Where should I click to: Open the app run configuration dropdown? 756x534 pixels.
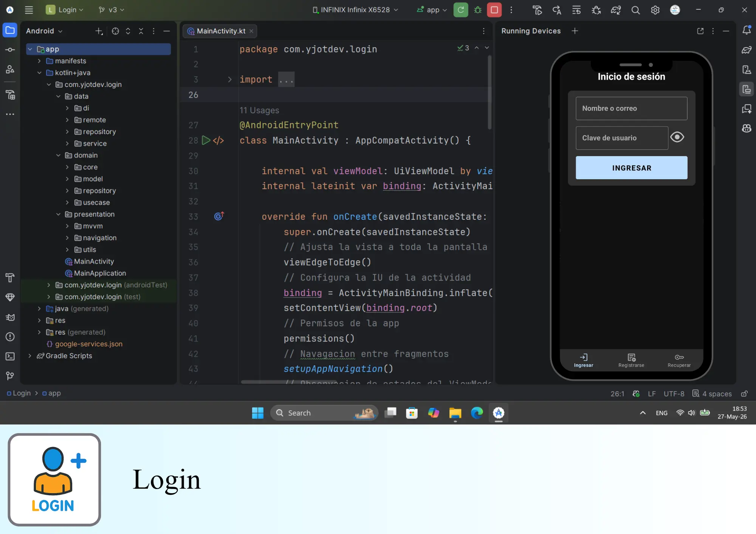432,10
